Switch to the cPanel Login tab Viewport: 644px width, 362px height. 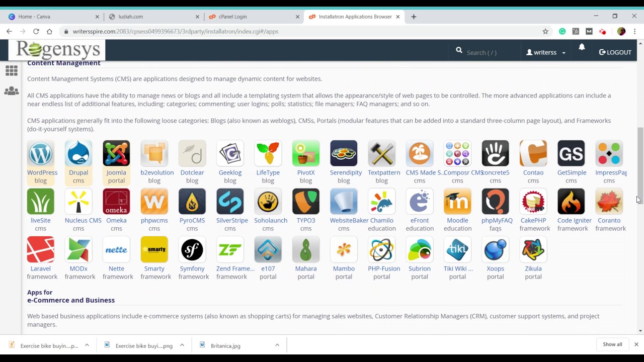tap(254, 17)
